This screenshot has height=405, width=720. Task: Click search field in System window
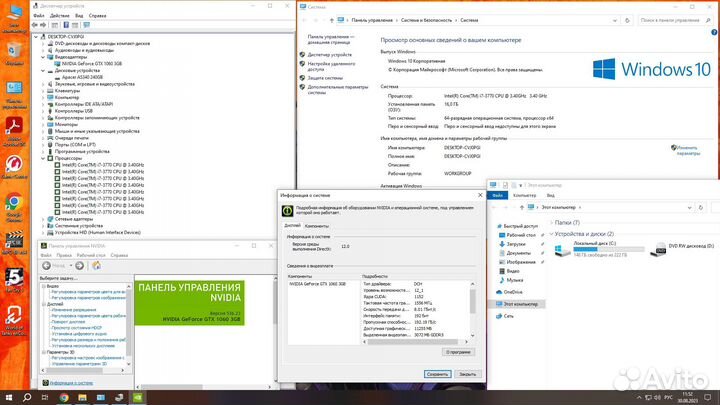pyautogui.click(x=675, y=20)
